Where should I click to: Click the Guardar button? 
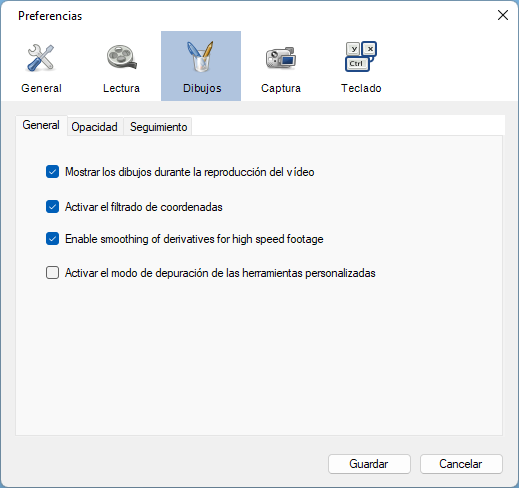369,464
